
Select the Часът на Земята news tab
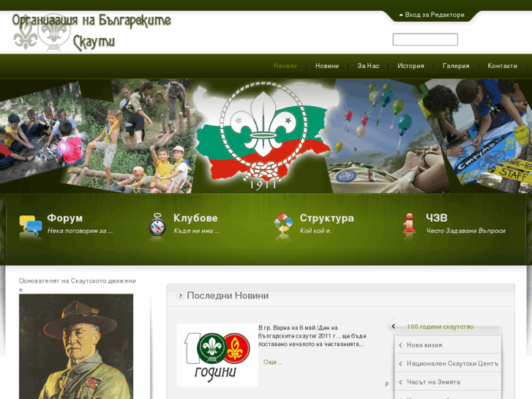433,382
